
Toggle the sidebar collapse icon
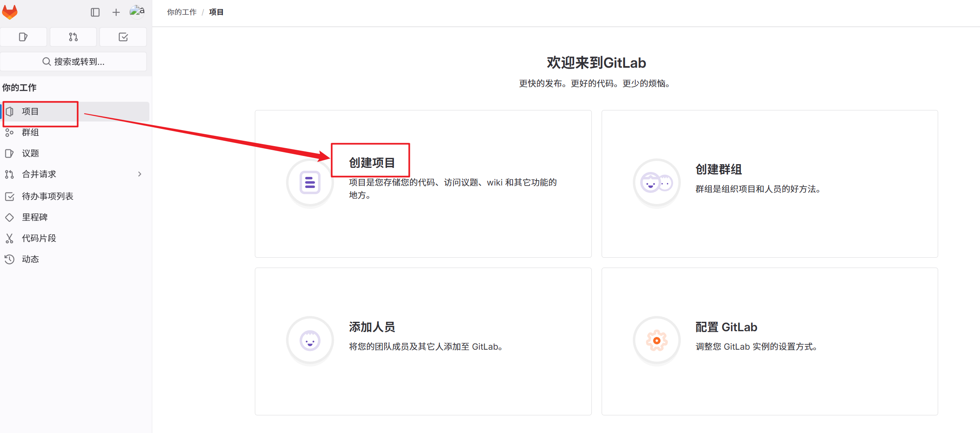[x=95, y=12]
